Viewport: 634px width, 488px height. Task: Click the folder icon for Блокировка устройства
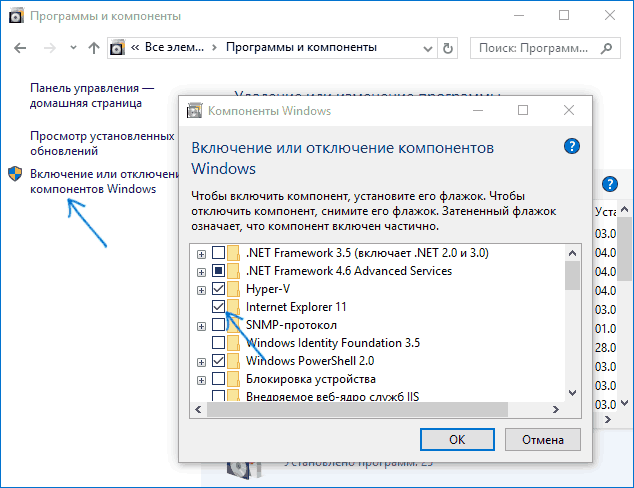(233, 379)
